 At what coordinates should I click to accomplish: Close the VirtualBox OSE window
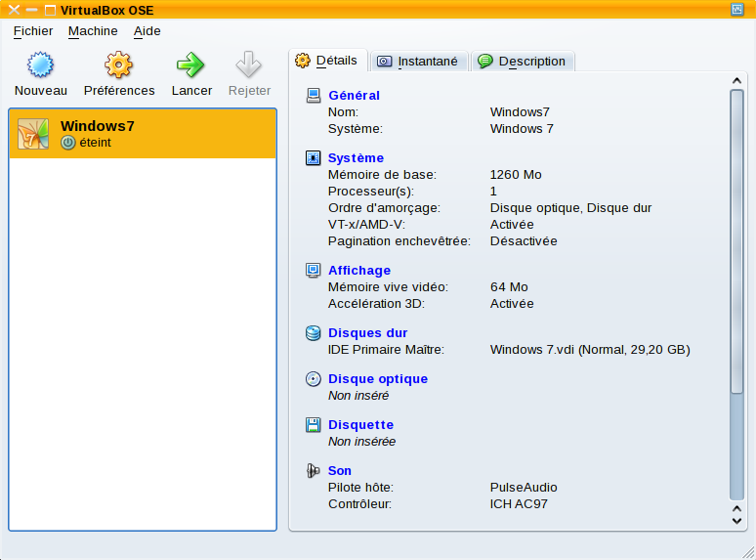point(14,10)
